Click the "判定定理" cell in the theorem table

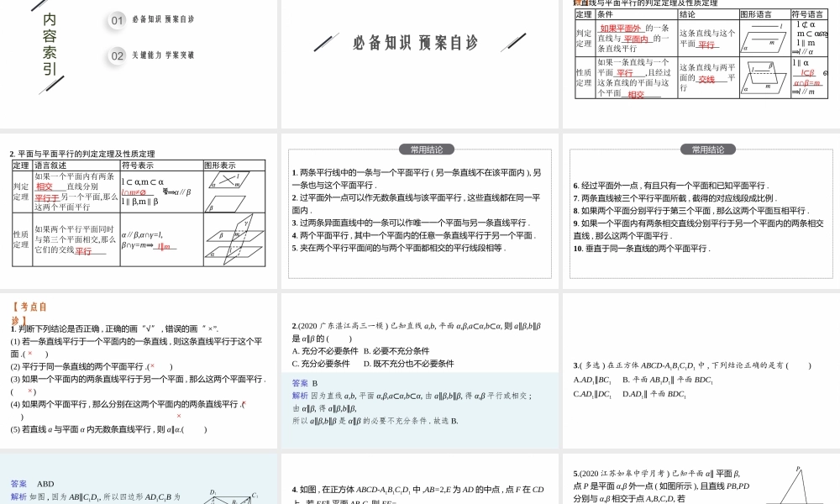coord(582,38)
